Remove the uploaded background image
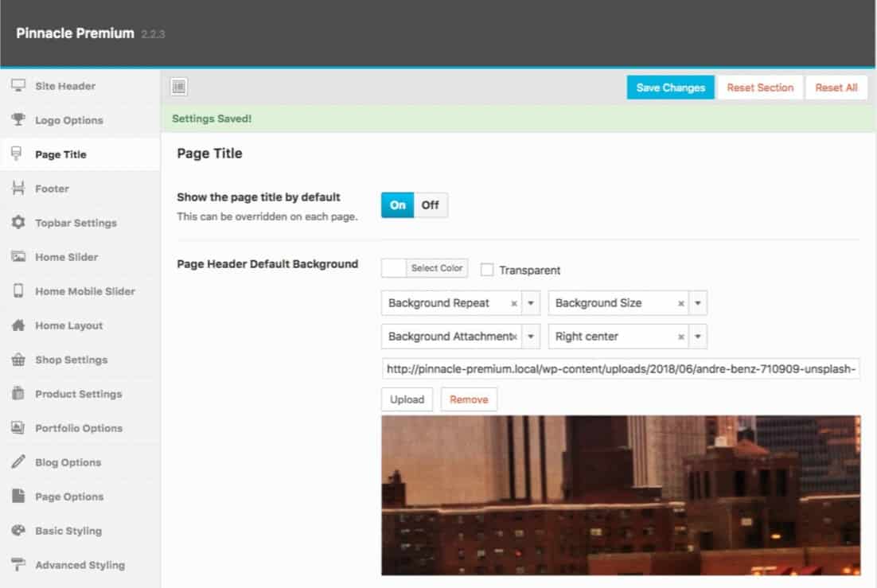 (469, 399)
